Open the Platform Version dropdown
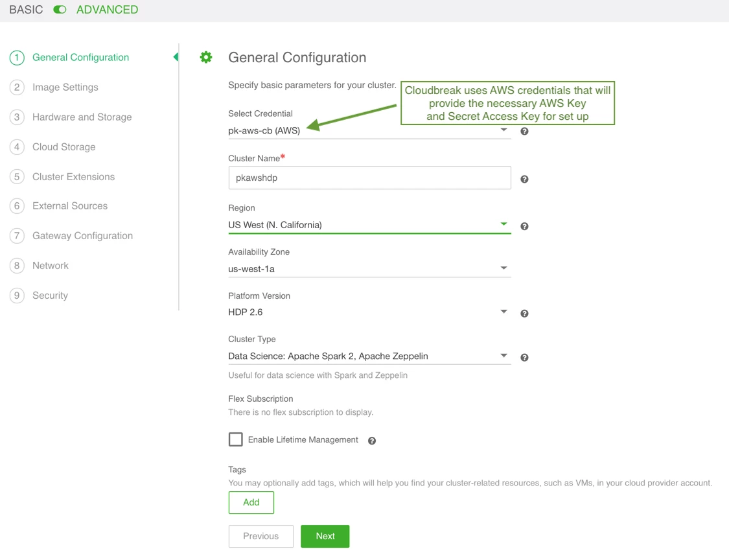Image resolution: width=729 pixels, height=560 pixels. pyautogui.click(x=369, y=312)
